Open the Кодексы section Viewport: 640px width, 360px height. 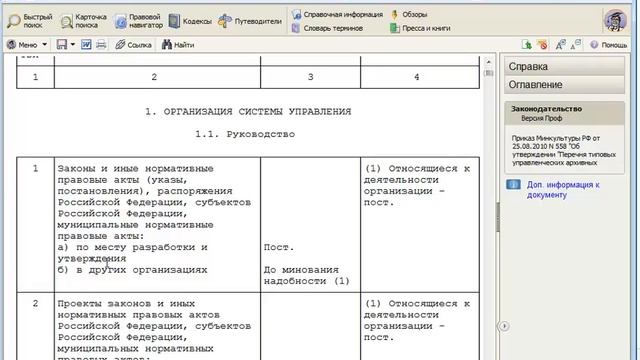click(x=190, y=21)
